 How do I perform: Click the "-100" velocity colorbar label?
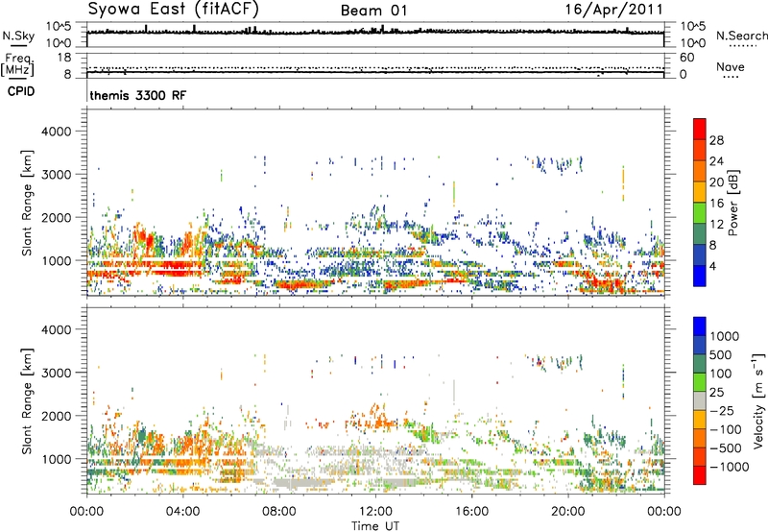[726, 429]
